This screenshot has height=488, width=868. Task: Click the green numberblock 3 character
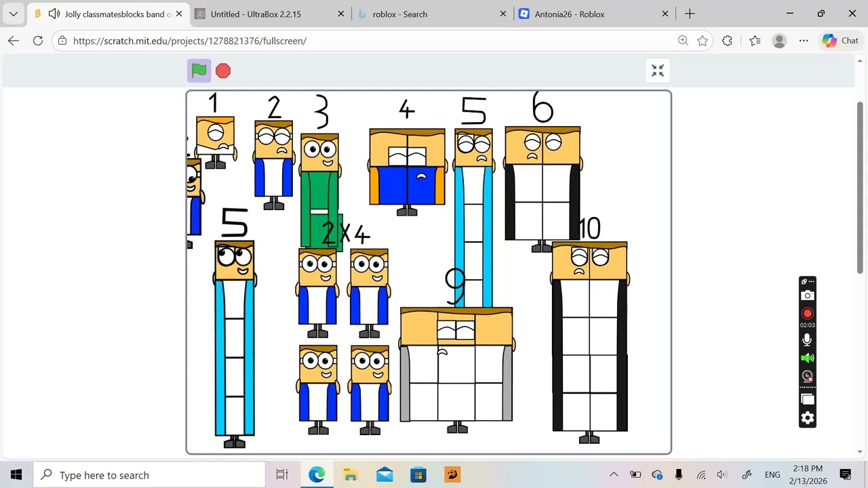tap(320, 191)
